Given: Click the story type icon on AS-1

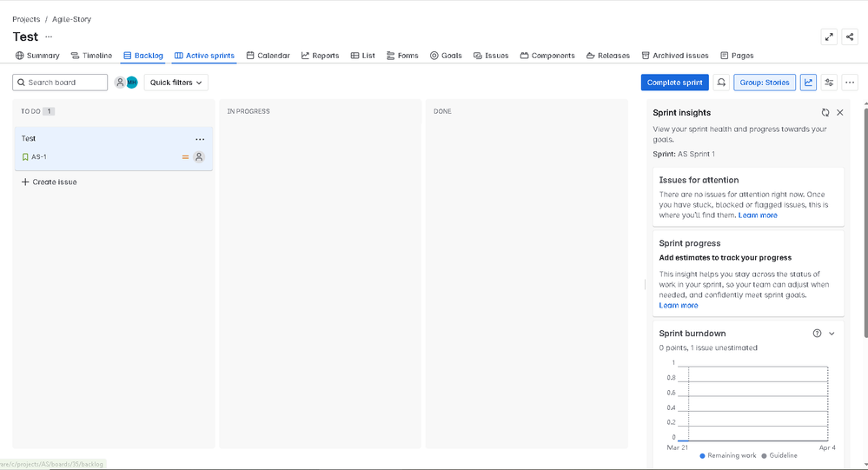Looking at the screenshot, I should coord(25,157).
